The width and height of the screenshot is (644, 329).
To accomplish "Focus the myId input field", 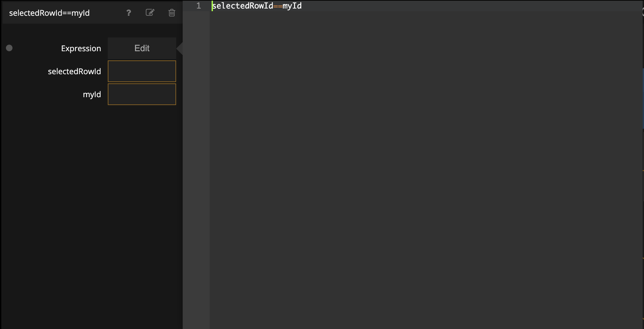I will coord(142,94).
